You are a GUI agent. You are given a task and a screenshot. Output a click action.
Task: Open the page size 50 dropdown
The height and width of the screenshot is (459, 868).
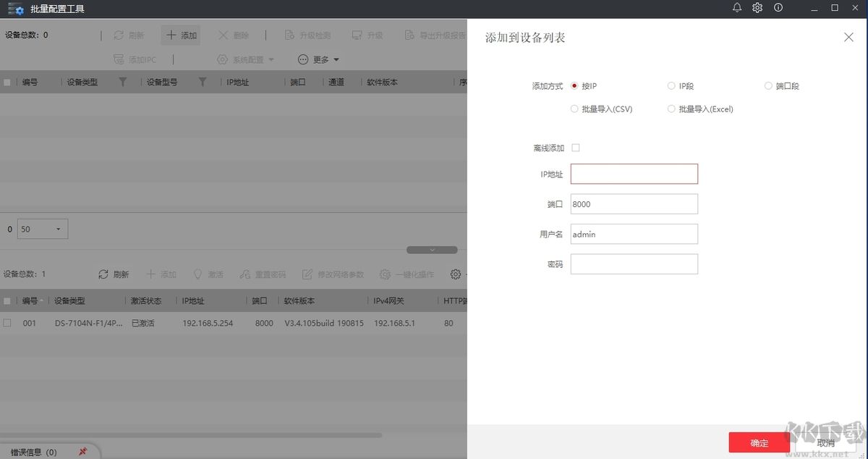point(41,229)
